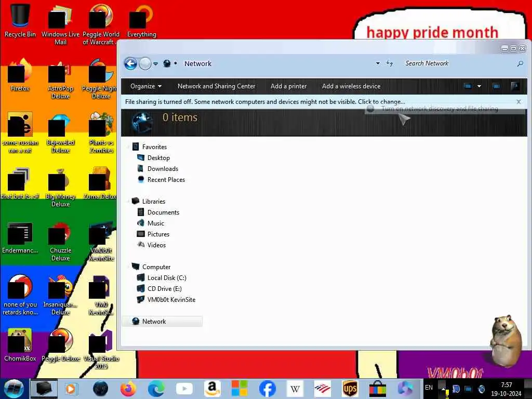Select Plants vs Zombies desktop icon
This screenshot has width=532, height=399.
coord(101,132)
